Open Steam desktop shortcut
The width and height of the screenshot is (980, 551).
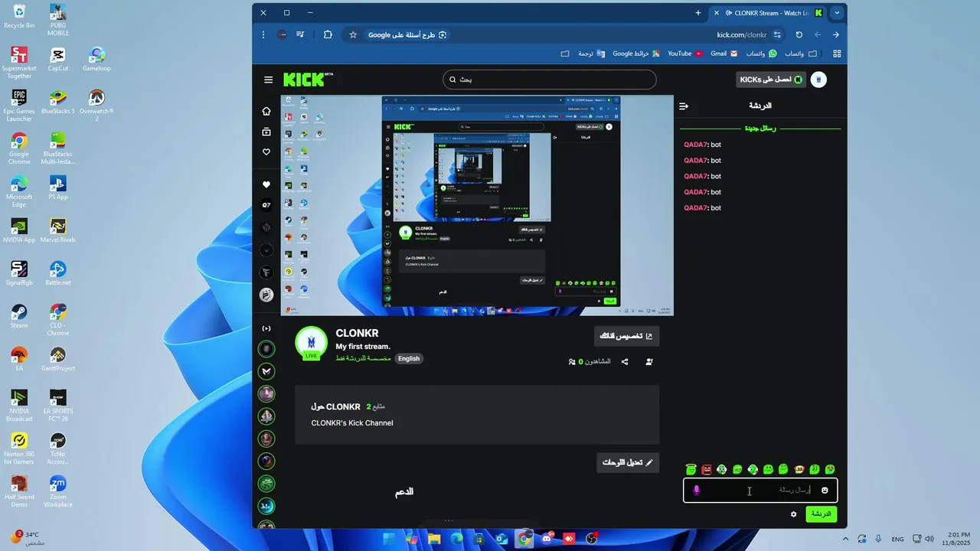pyautogui.click(x=19, y=316)
